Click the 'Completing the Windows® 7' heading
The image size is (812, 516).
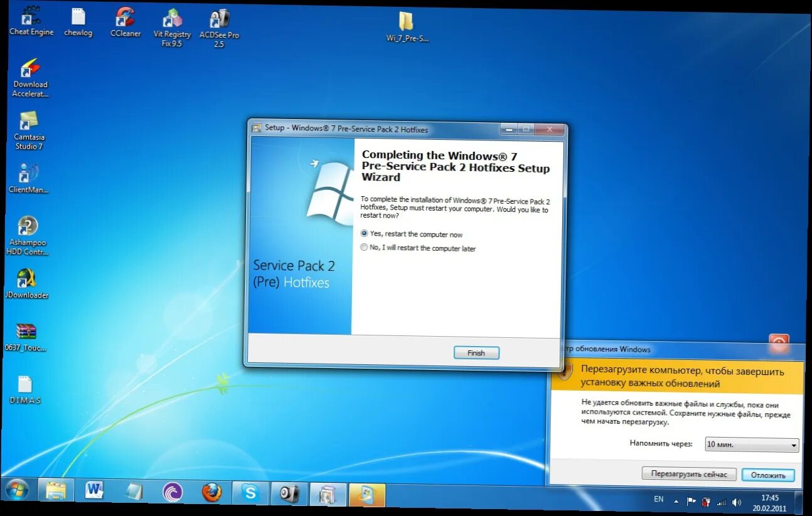tap(456, 166)
